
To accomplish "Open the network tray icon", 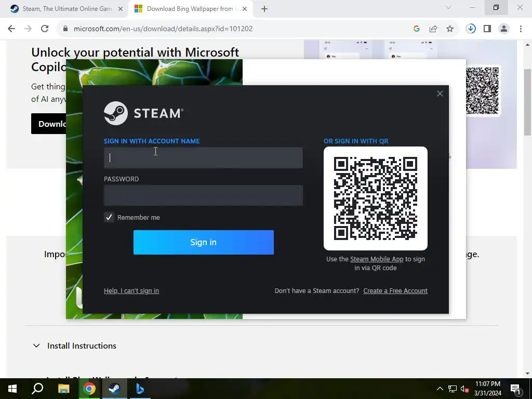I will (x=453, y=389).
